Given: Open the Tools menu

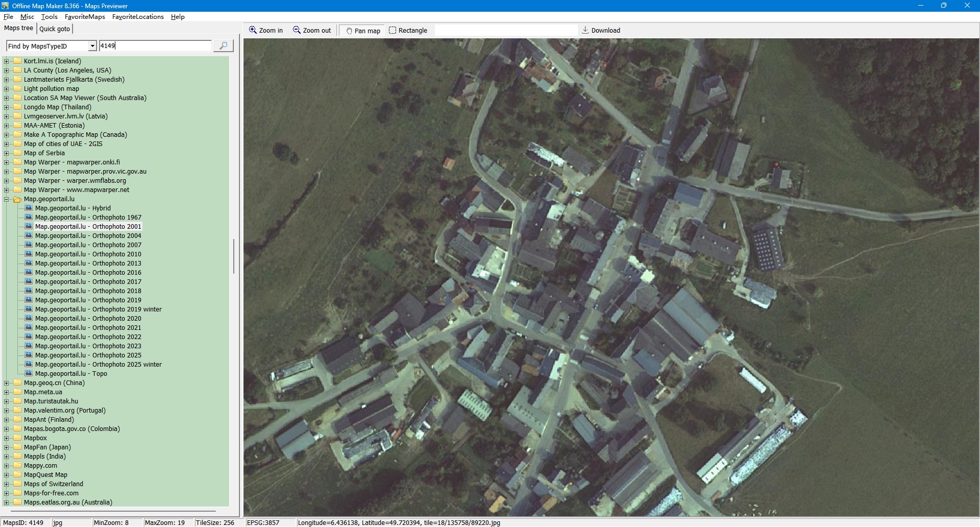Looking at the screenshot, I should (49, 17).
